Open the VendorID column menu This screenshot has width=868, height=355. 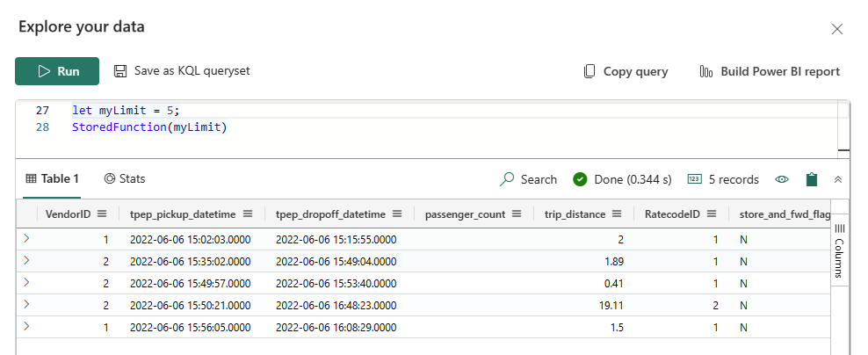(x=102, y=214)
